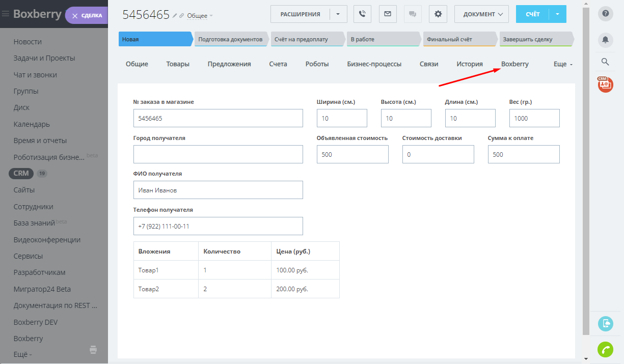Focus the Город получателя input
This screenshot has width=624, height=364.
[x=218, y=154]
